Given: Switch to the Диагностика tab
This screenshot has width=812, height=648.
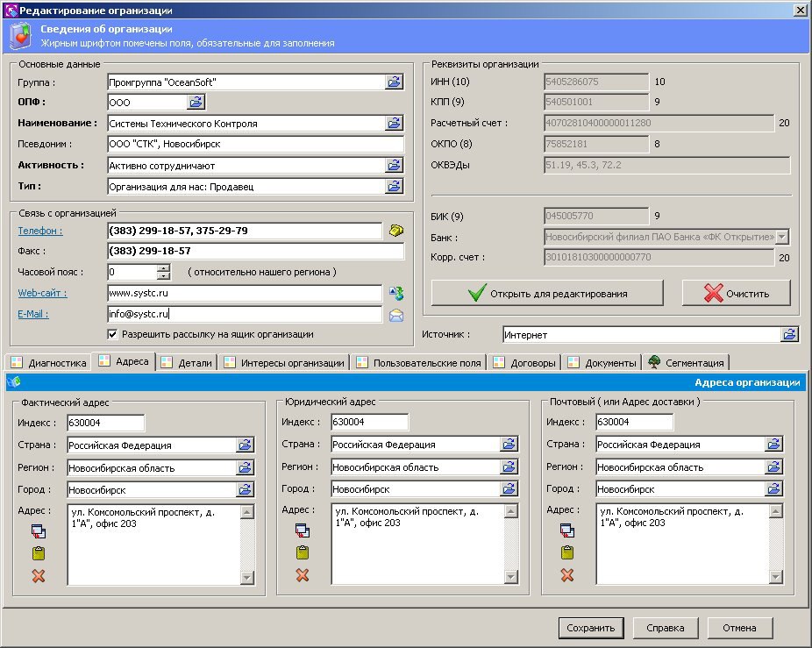Looking at the screenshot, I should point(48,362).
